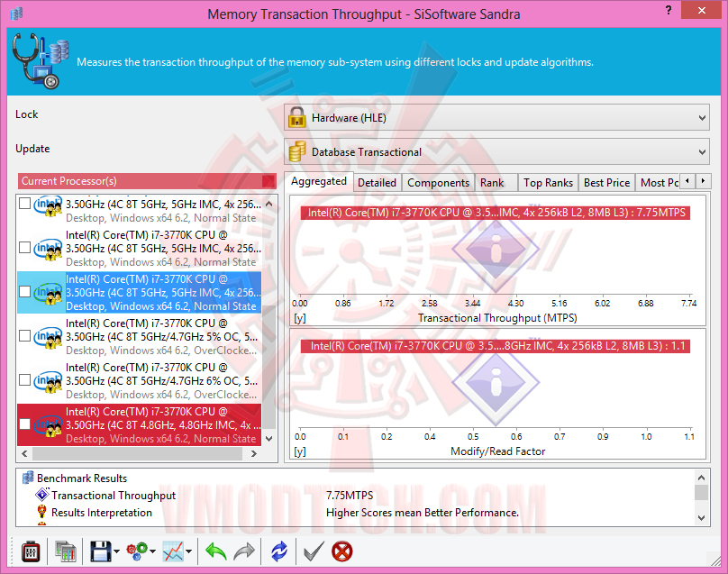728x574 pixels.
Task: Select the 4.8GHz i7-3770K red list entry
Action: click(x=140, y=425)
